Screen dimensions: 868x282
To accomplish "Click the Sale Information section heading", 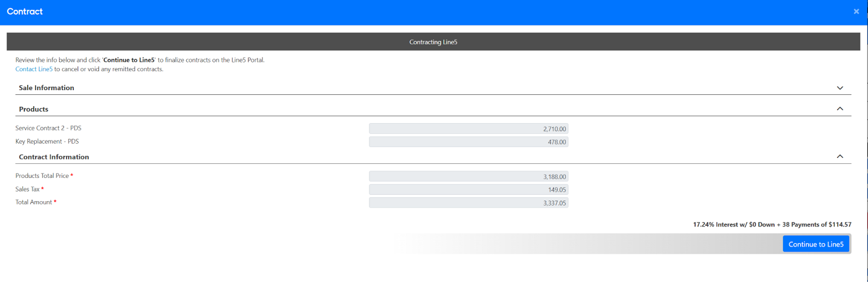I will 47,88.
